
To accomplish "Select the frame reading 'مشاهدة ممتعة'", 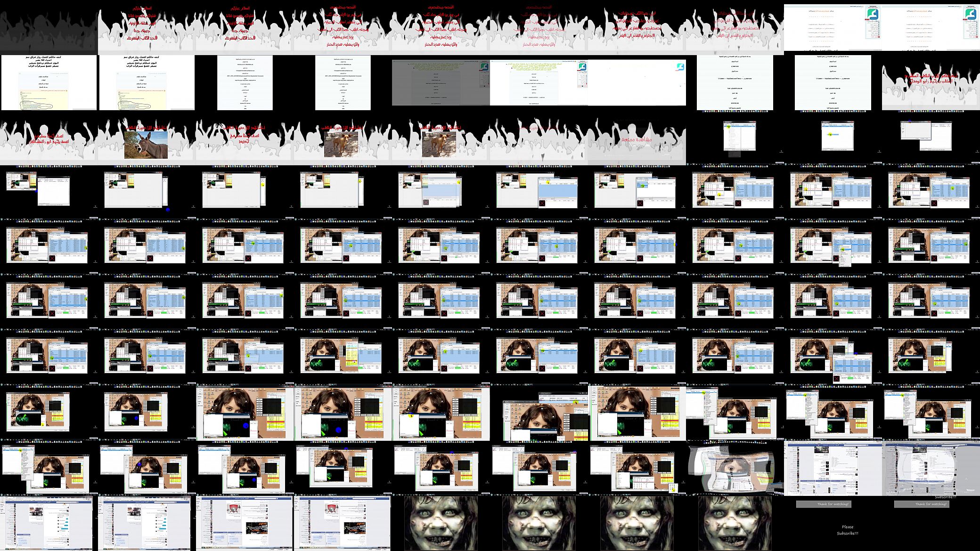I will 637,138.
